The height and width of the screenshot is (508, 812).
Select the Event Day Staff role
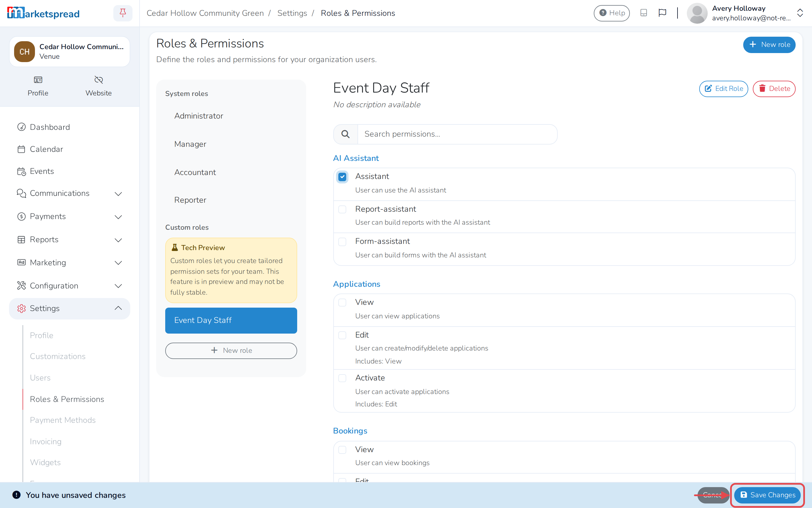(231, 321)
